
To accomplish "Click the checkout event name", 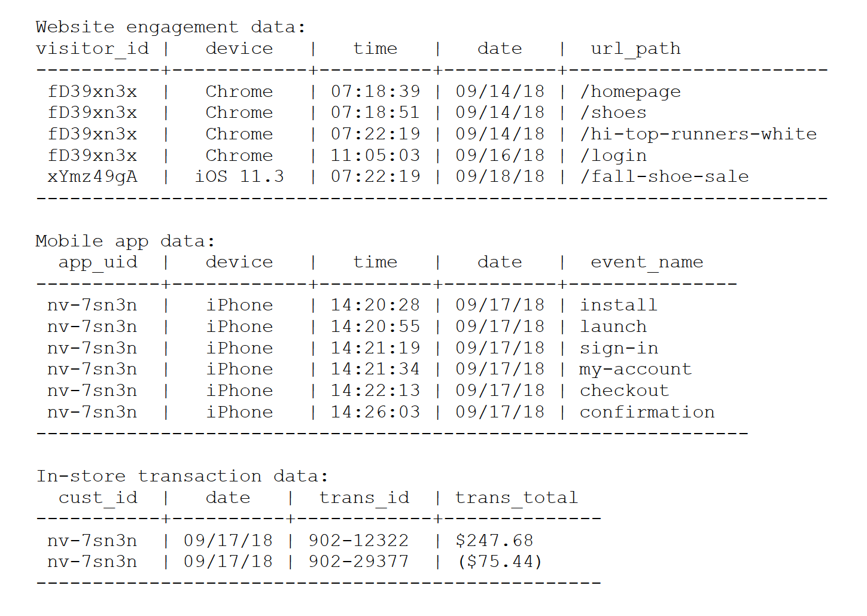I will tap(624, 391).
